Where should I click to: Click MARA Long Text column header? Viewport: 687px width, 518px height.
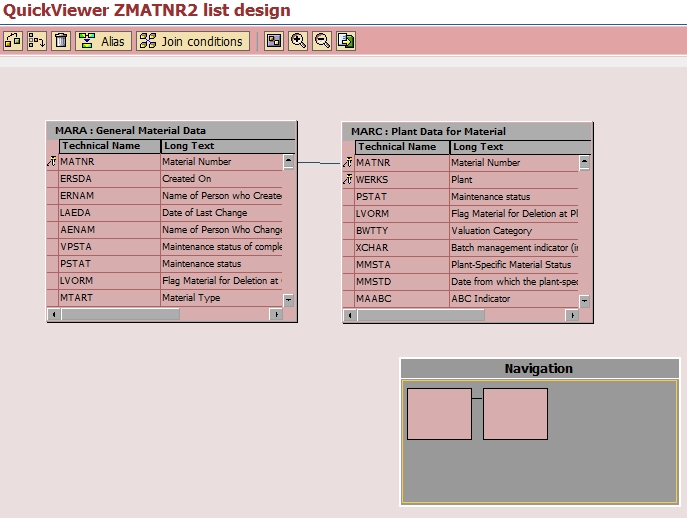[228, 146]
